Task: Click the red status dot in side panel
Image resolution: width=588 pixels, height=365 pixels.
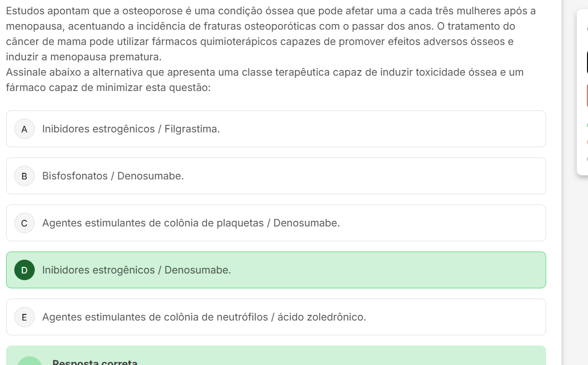Action: [587, 142]
